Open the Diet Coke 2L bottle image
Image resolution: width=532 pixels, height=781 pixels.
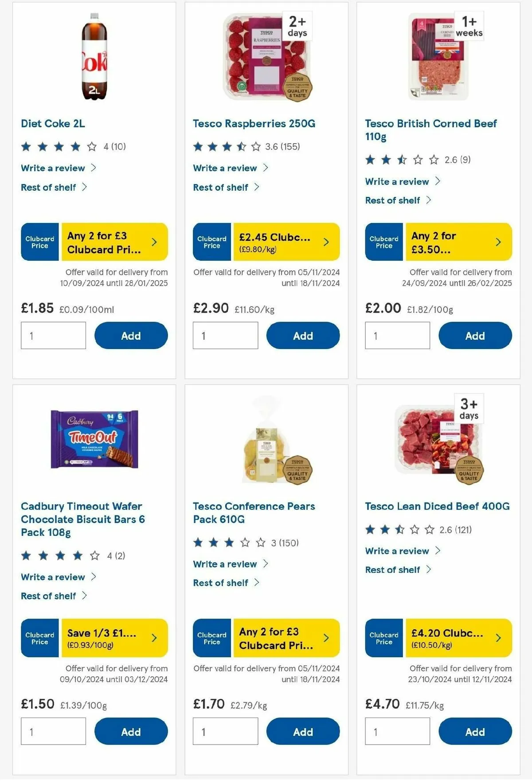click(94, 56)
